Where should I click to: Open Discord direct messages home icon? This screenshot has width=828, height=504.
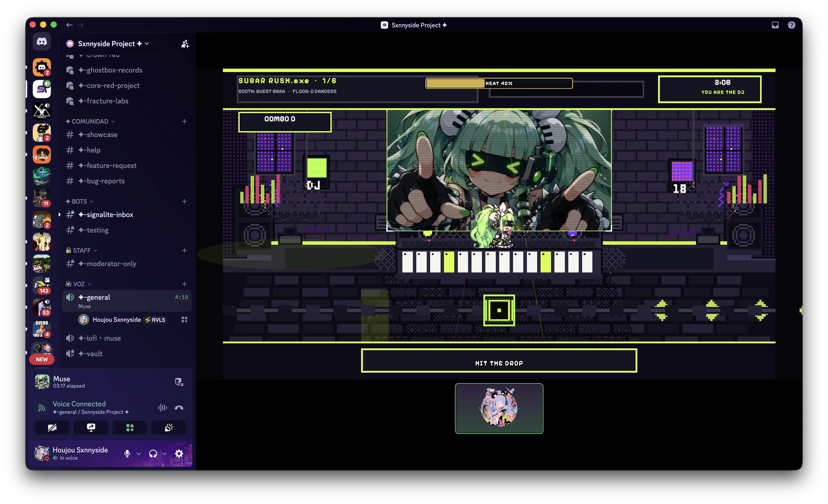point(42,42)
